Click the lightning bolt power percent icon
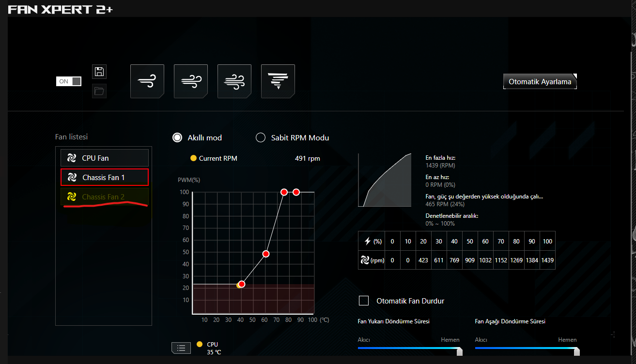The height and width of the screenshot is (364, 636). [367, 241]
